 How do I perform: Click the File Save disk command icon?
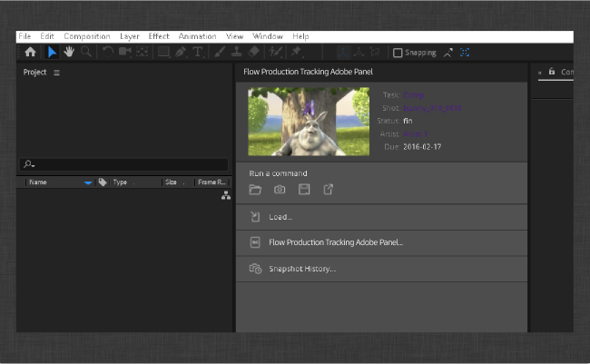(x=304, y=190)
